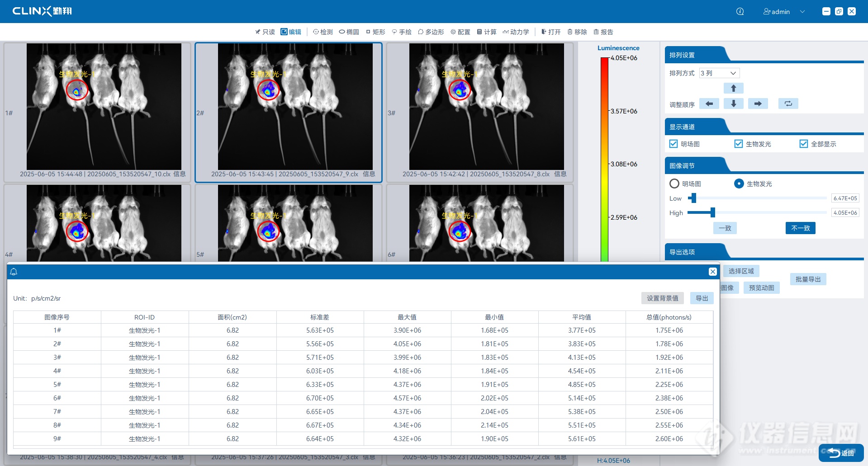868x466 pixels.
Task: Uncheck the 明场图 display channel checkbox
Action: point(674,144)
